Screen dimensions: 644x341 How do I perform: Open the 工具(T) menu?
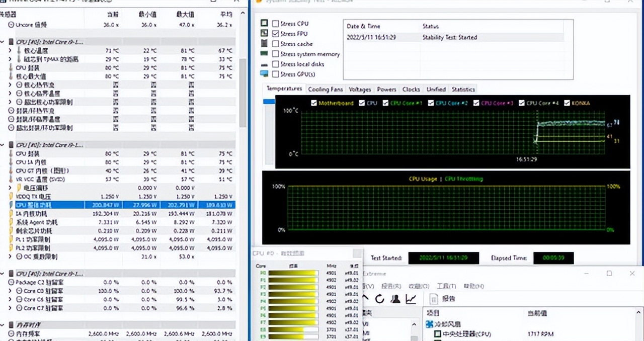[x=446, y=286]
